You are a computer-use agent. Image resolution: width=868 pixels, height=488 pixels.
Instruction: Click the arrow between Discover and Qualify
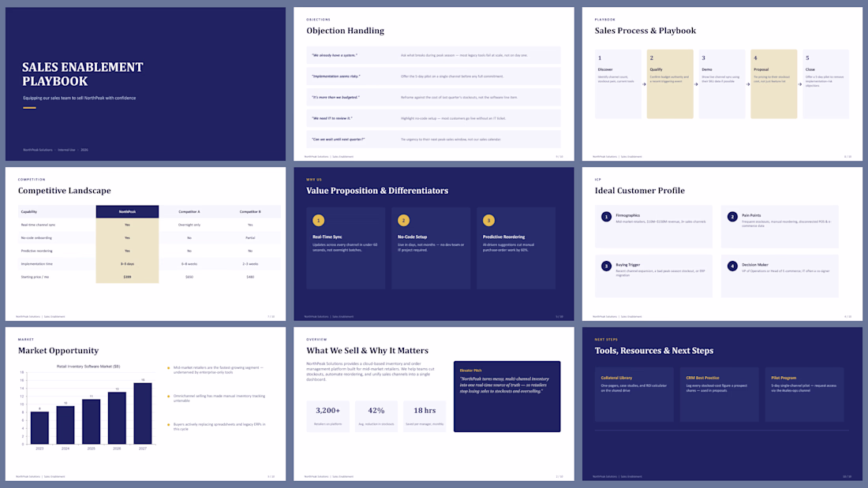(x=644, y=84)
